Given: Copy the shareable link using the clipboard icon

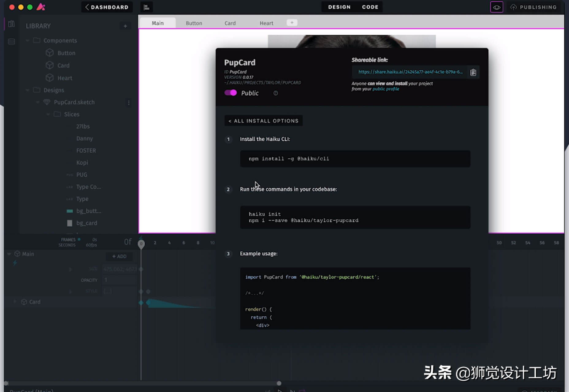Looking at the screenshot, I should pos(473,72).
